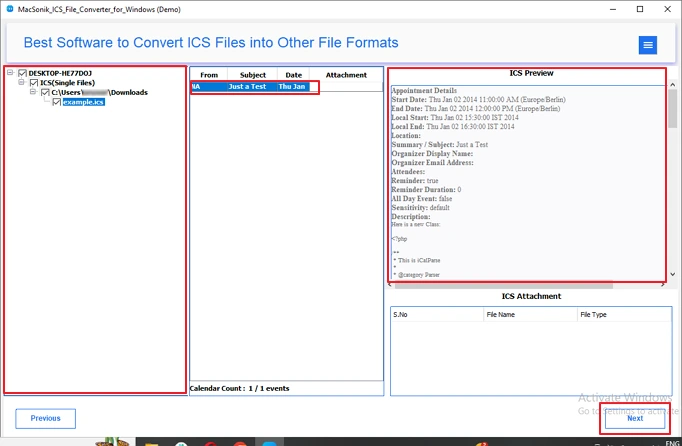Click the 'Local Start' line in preview
682x446 pixels.
click(x=455, y=117)
